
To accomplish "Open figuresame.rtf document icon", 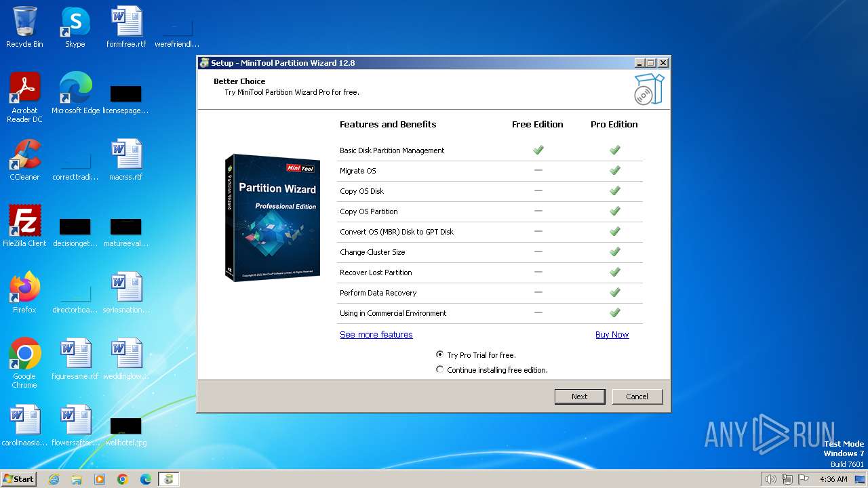I will [75, 359].
